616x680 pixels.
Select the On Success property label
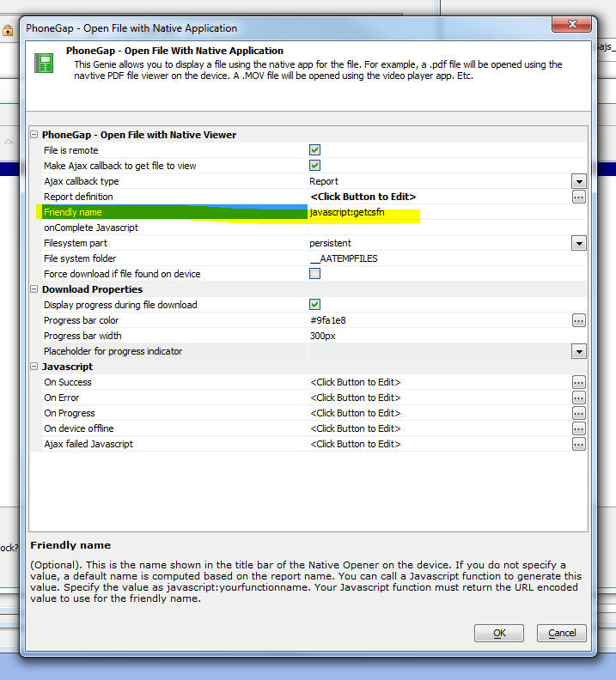(68, 382)
